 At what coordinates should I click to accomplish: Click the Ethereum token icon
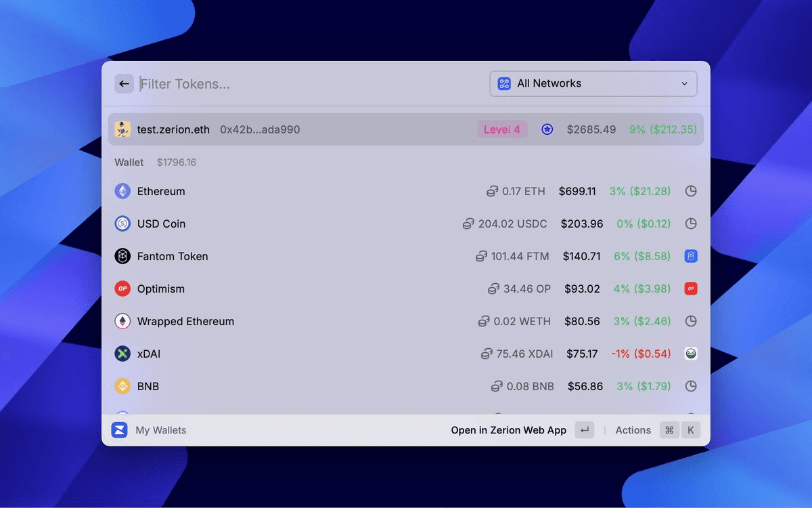pos(122,191)
